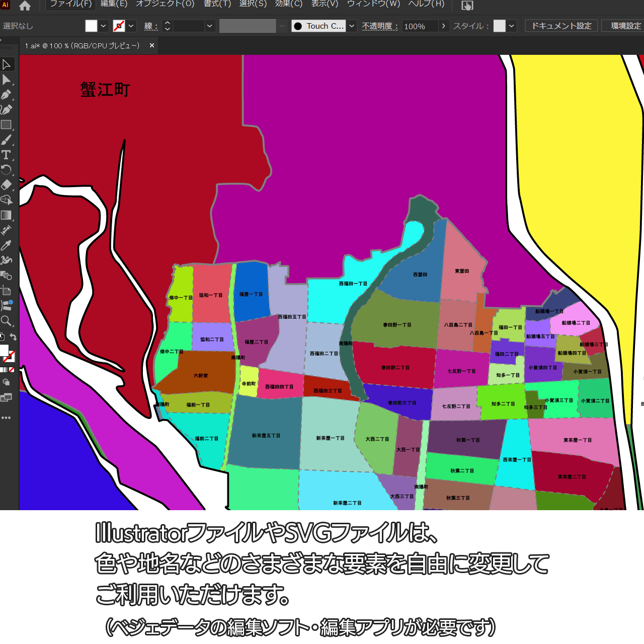Viewport: 644px width, 644px height.
Task: Select the Eraser tool
Action: pos(7,185)
